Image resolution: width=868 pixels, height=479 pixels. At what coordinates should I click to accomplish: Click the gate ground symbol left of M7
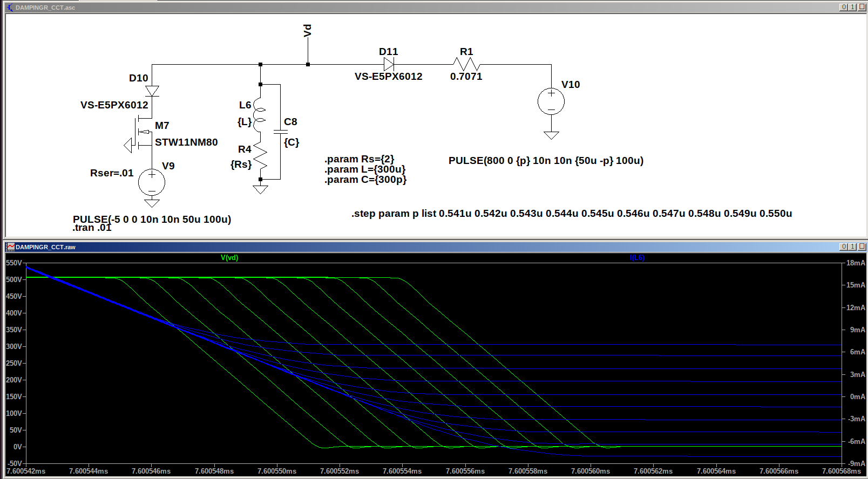coord(128,145)
